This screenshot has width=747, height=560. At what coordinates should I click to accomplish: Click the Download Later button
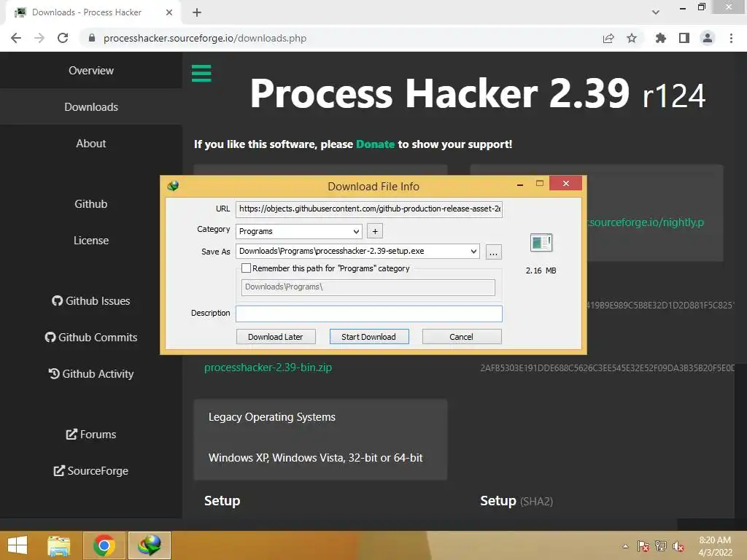coord(275,337)
